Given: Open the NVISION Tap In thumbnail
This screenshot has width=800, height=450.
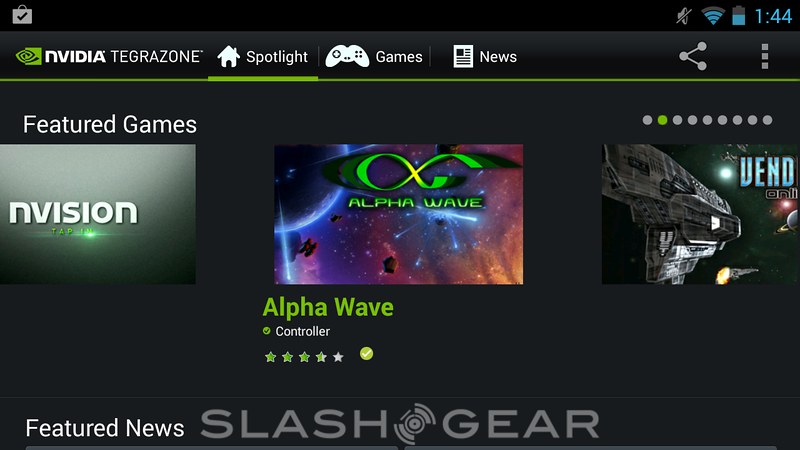Looking at the screenshot, I should tap(97, 214).
